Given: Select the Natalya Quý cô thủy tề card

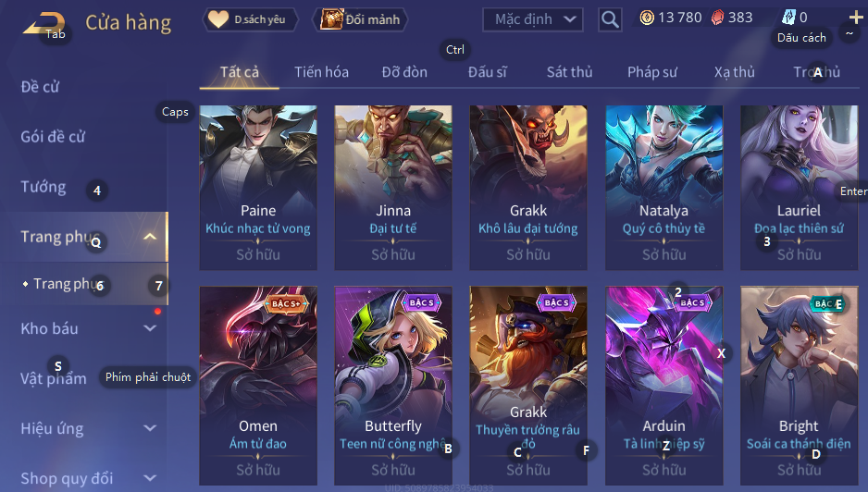Looking at the screenshot, I should pos(663,188).
